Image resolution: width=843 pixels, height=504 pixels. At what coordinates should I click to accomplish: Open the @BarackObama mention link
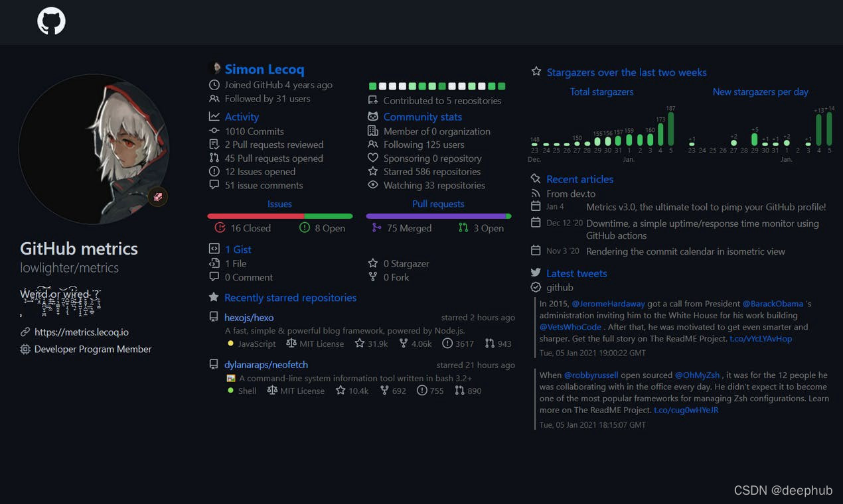(773, 304)
